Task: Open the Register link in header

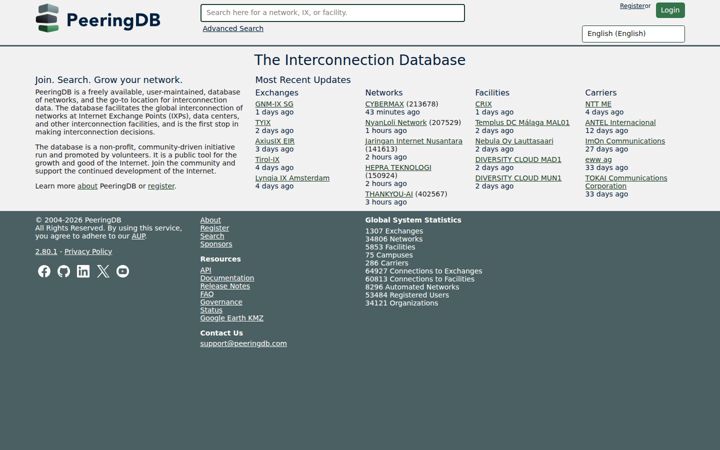Action: (632, 6)
